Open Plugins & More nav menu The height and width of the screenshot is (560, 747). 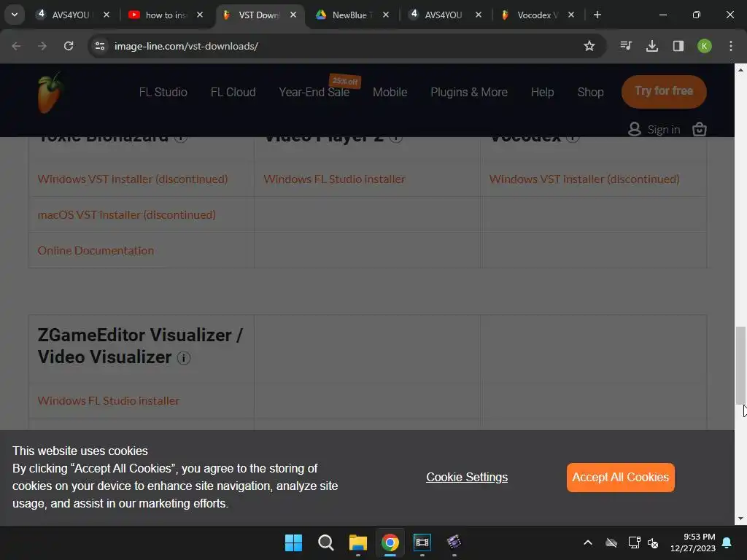(469, 92)
